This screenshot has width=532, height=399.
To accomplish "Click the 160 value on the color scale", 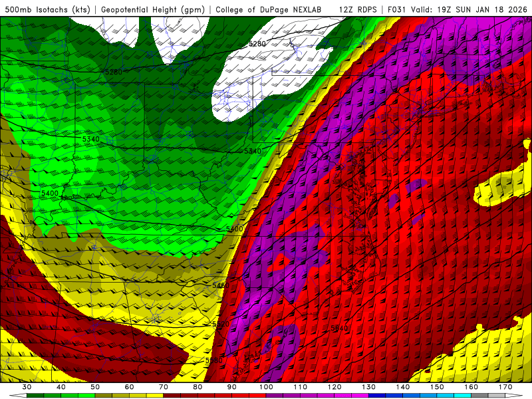I will point(471,387).
